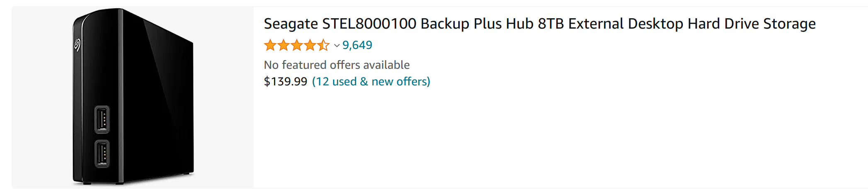Select the "No featured offers available" text

337,65
